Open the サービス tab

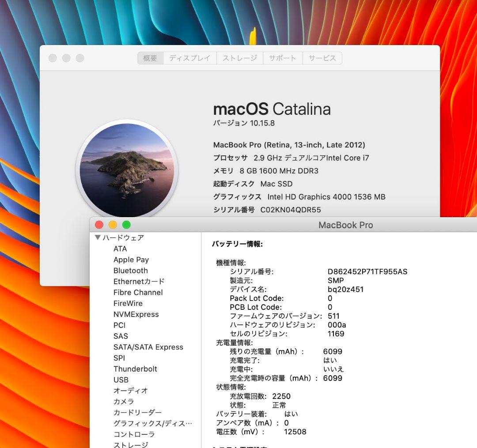(x=322, y=58)
